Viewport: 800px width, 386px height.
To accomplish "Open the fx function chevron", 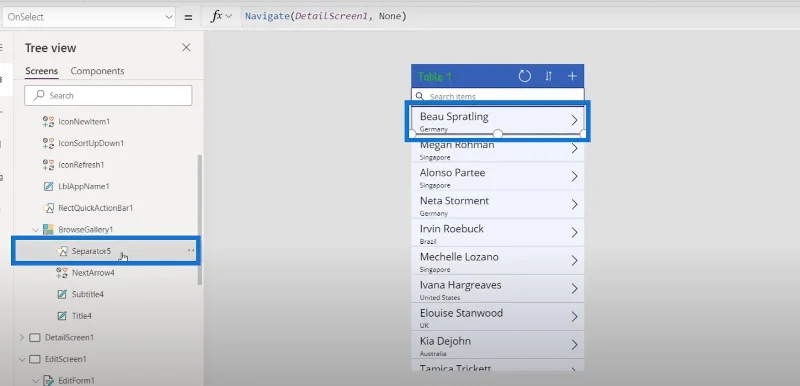I will pos(229,16).
